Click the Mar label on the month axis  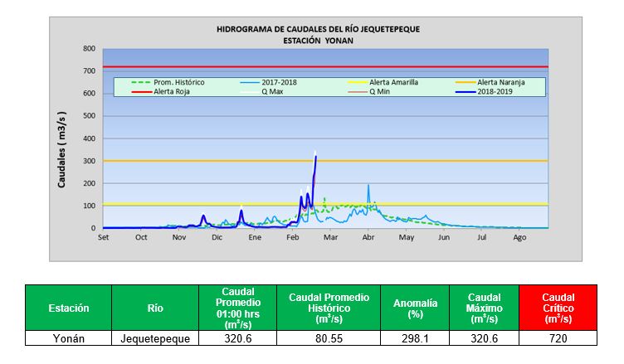329,238
